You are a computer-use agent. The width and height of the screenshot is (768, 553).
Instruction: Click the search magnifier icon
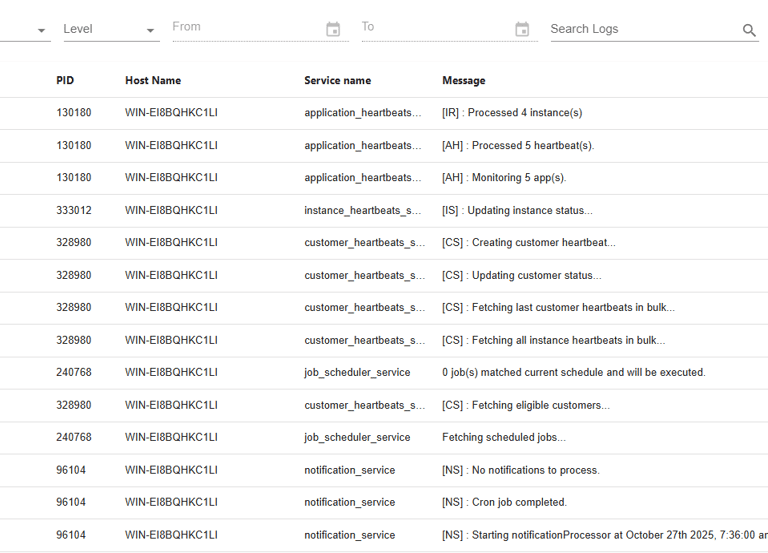click(749, 30)
